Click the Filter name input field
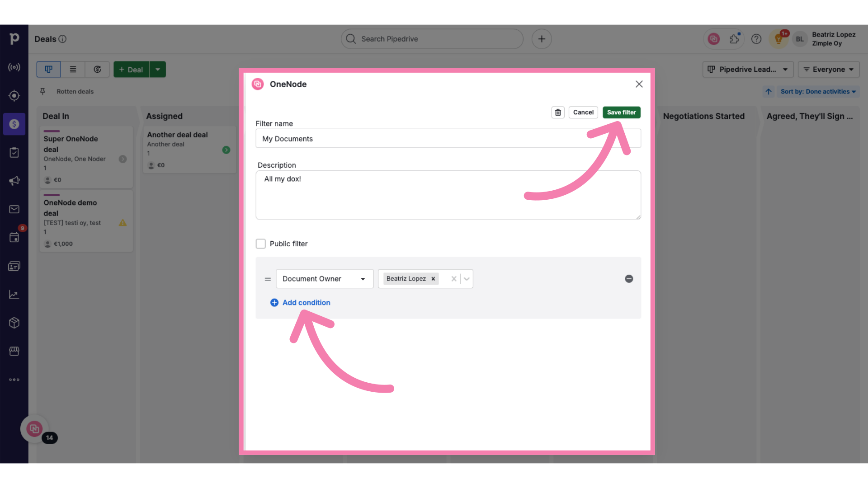 pos(448,138)
